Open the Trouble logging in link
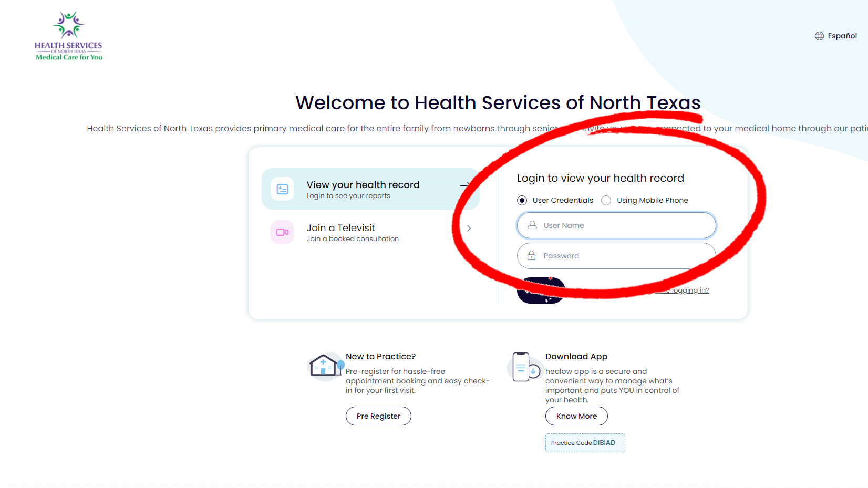Screen dimensions: 868x488 pos(683,289)
